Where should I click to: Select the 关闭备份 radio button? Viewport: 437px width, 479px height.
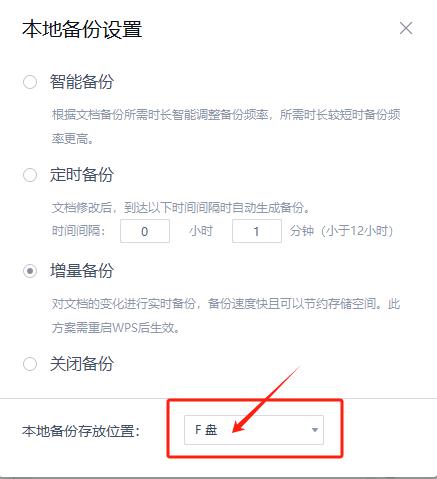tap(30, 364)
